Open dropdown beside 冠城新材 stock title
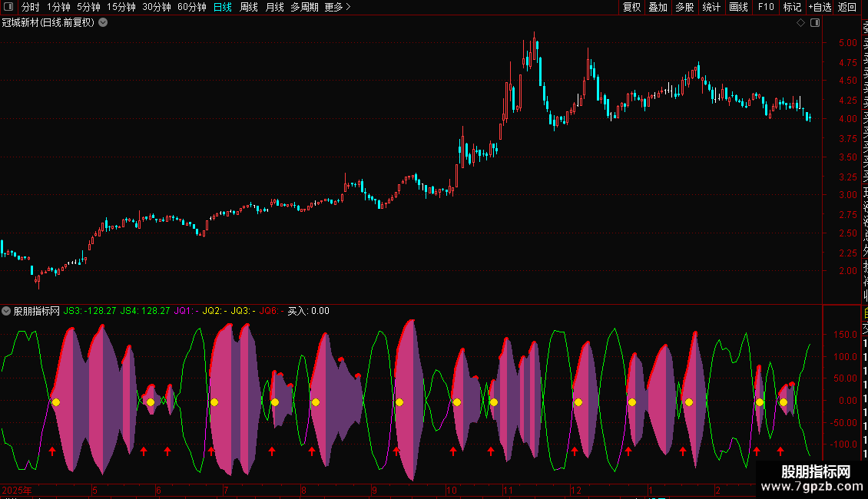This screenshot has height=499, width=868. coord(103,23)
